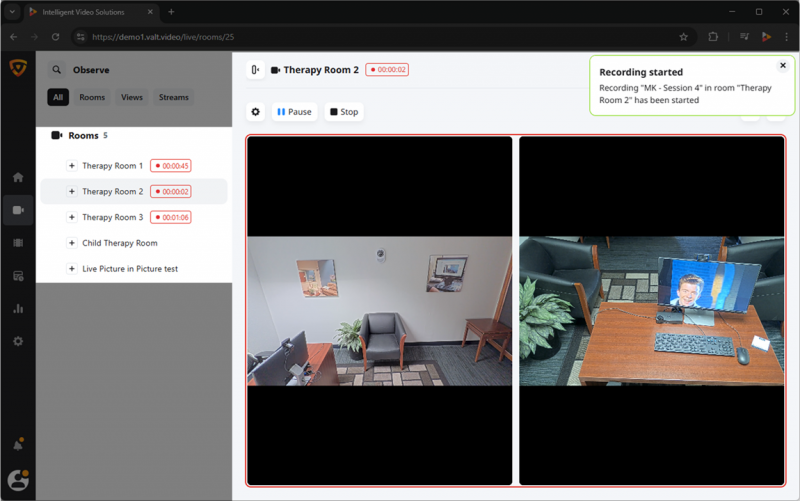Open Therapy Room 3 in list
The image size is (800, 501).
point(113,217)
